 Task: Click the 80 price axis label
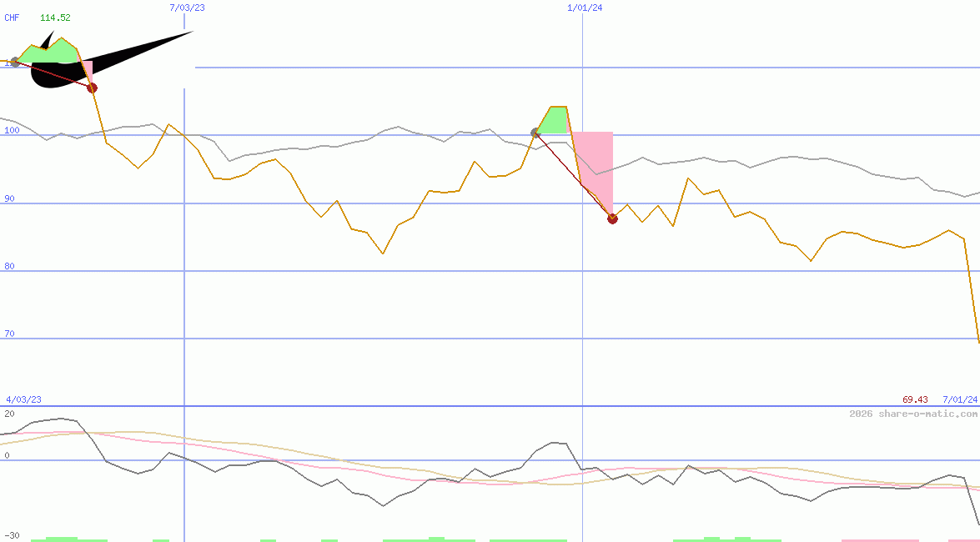click(x=8, y=266)
